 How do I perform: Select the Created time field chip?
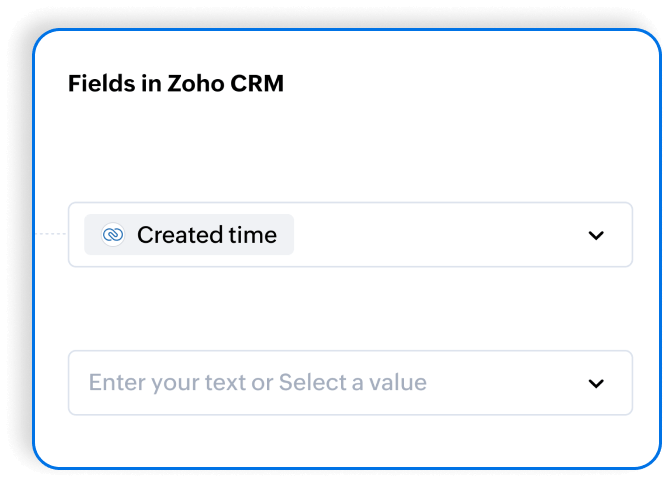[189, 235]
